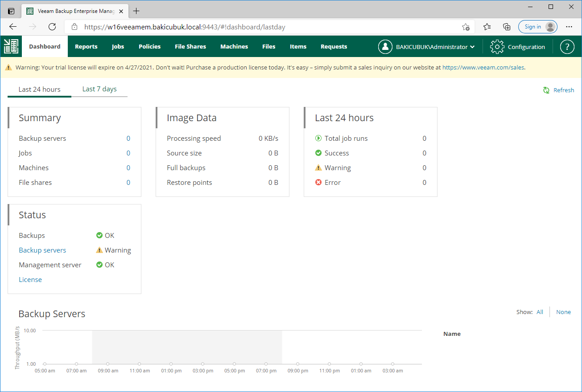The image size is (582, 392).
Task: Click the Processing speed value 0 KB/s
Action: (268, 138)
